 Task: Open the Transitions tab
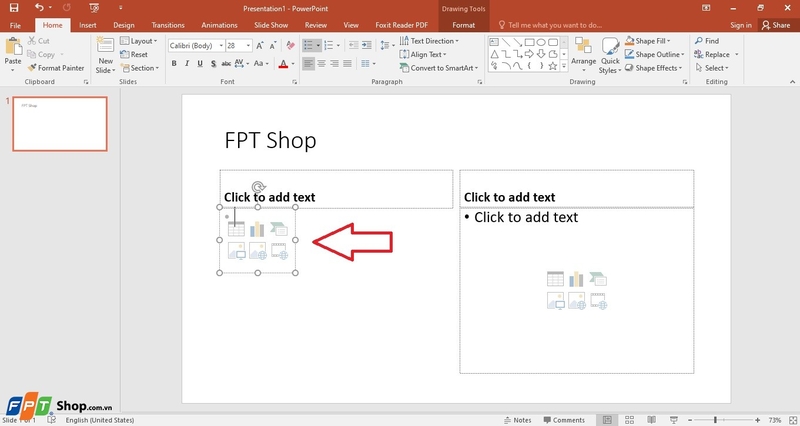[168, 25]
